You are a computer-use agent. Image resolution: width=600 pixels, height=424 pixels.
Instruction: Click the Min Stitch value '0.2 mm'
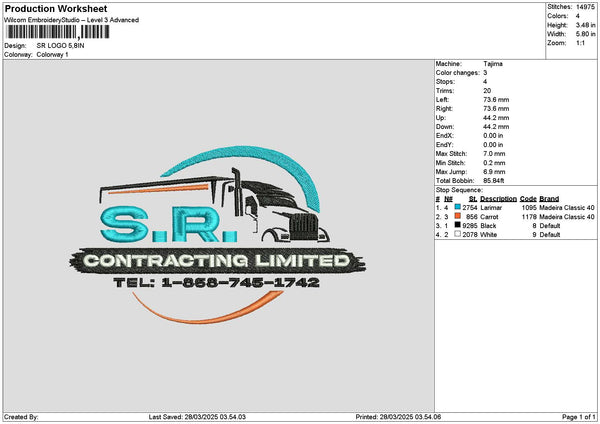point(494,163)
